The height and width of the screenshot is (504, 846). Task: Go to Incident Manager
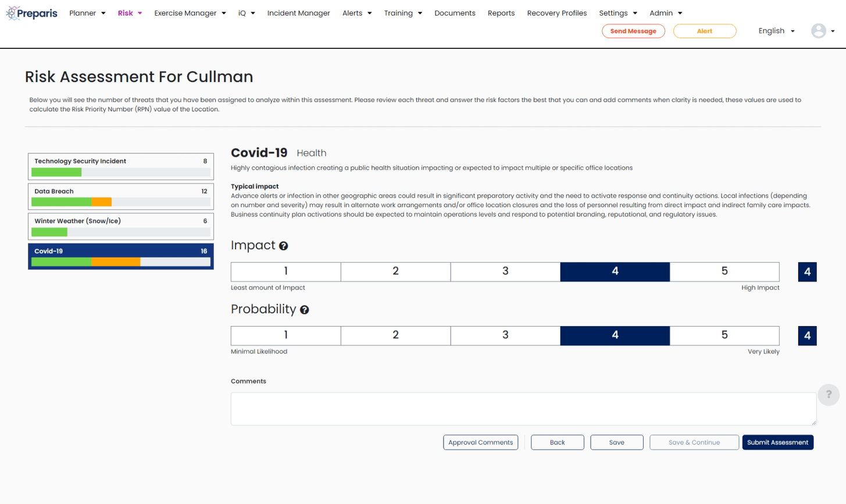tap(298, 13)
